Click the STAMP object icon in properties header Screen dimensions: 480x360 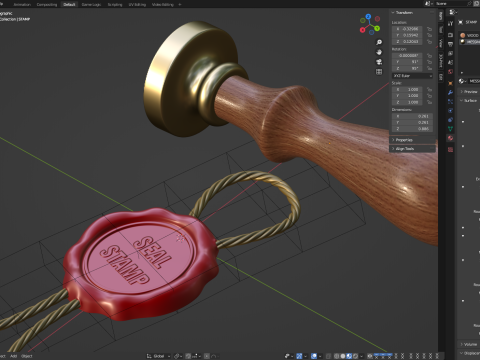click(461, 22)
